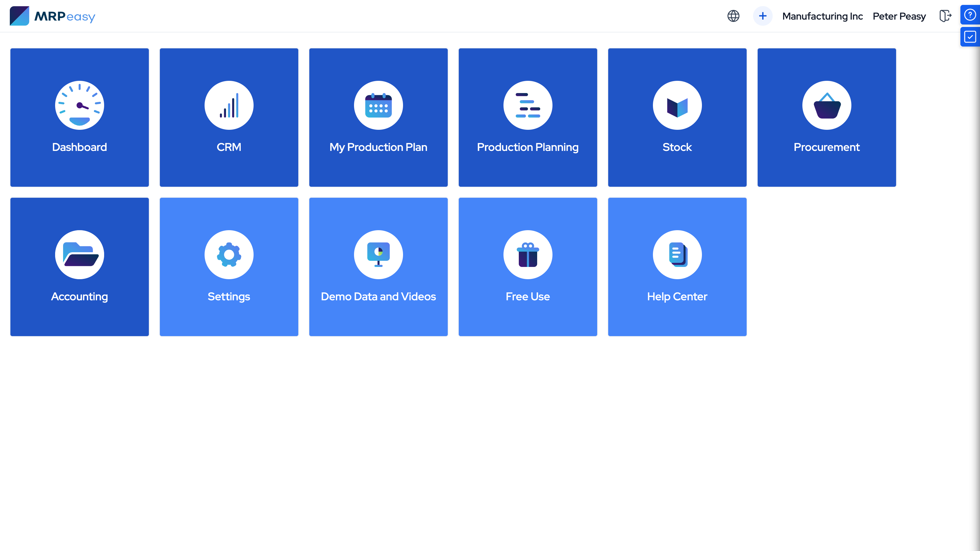
Task: Click the Production Planning Gantt icon
Action: [528, 105]
